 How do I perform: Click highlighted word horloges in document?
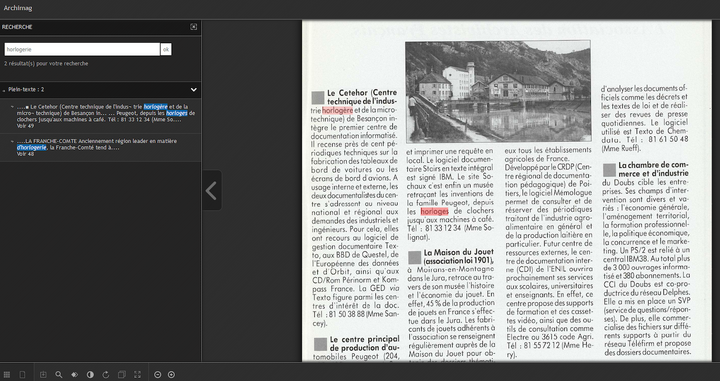pos(434,211)
